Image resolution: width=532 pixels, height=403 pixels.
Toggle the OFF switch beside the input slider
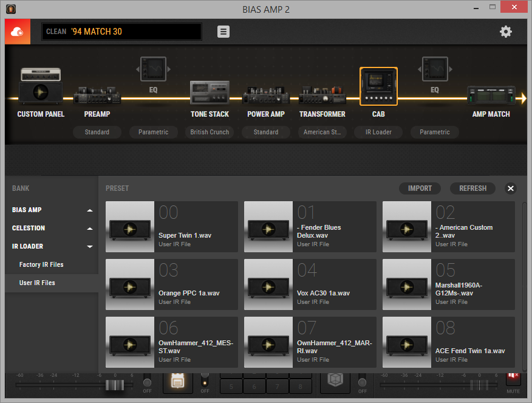[147, 382]
